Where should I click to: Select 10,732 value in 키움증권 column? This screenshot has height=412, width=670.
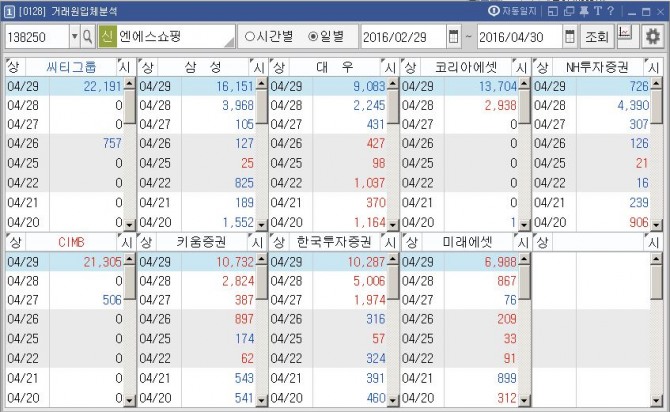pos(235,262)
